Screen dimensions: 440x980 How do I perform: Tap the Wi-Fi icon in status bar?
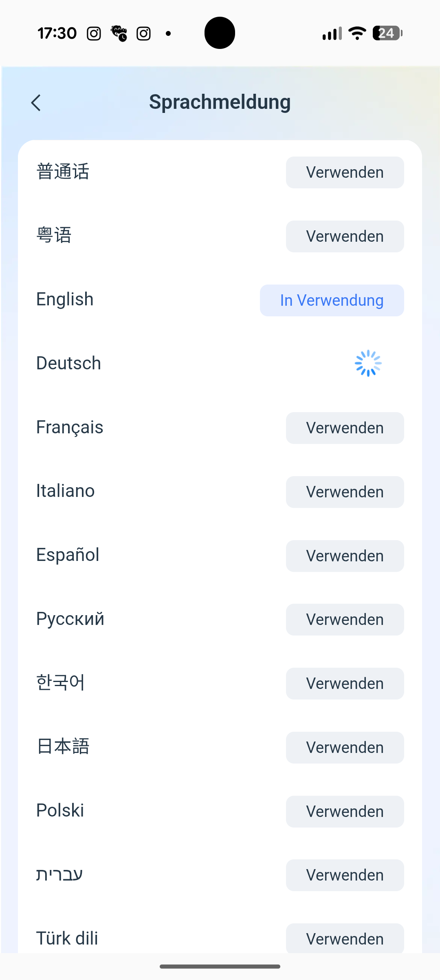pyautogui.click(x=357, y=33)
